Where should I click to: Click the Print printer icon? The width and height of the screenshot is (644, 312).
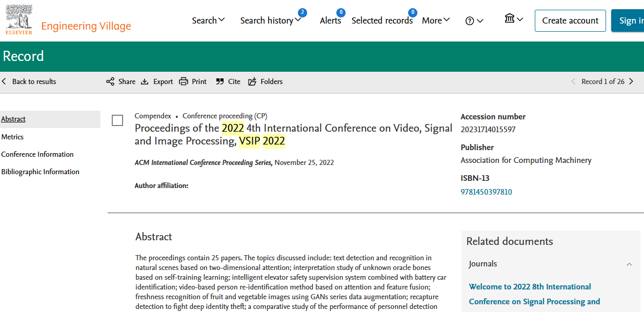click(x=184, y=81)
